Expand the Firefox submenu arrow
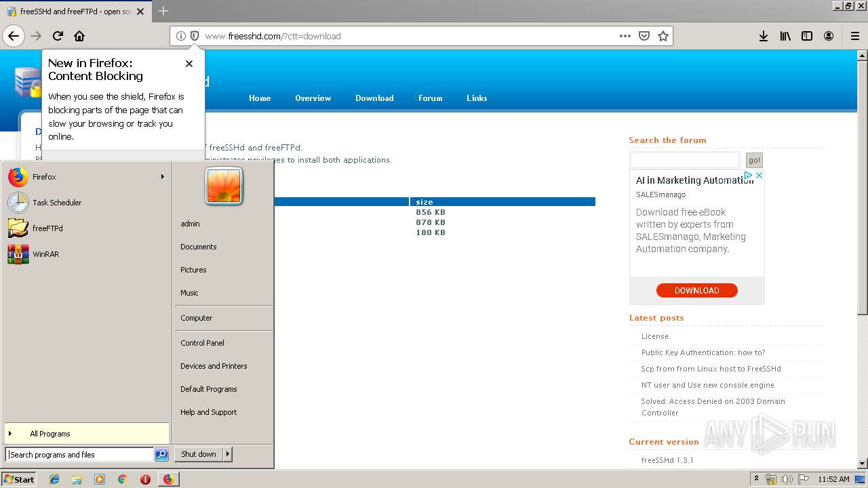This screenshot has height=488, width=868. [163, 177]
